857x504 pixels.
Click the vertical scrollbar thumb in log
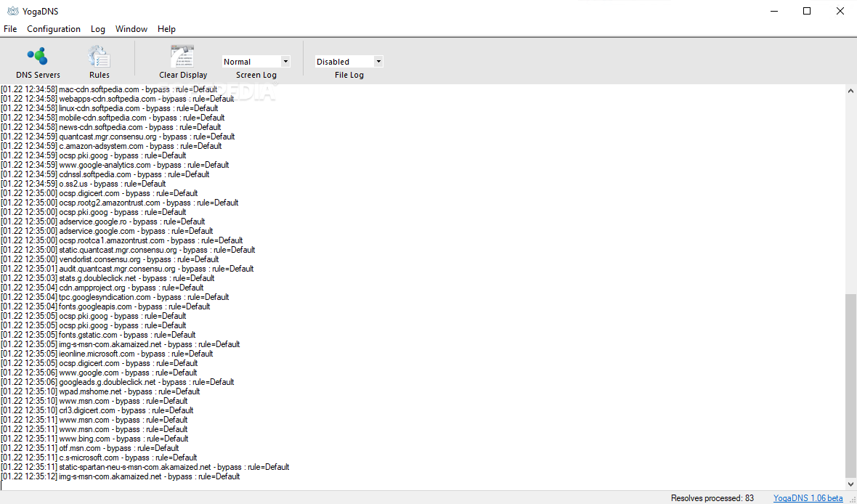[850, 385]
